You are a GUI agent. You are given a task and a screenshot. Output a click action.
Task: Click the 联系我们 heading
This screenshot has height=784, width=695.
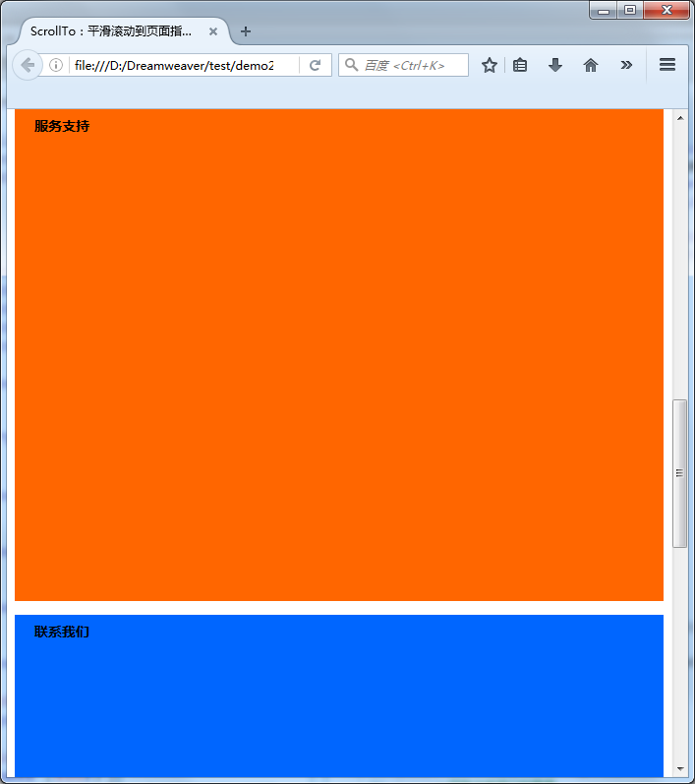click(x=62, y=632)
